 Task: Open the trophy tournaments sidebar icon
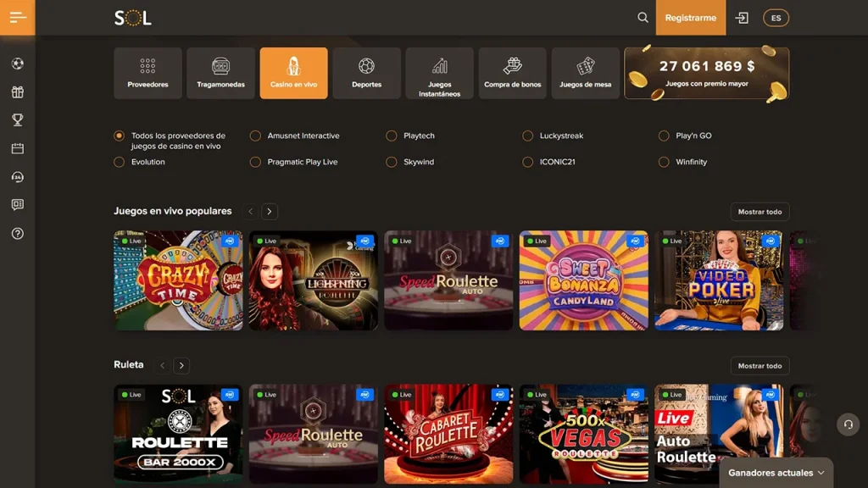click(x=18, y=120)
